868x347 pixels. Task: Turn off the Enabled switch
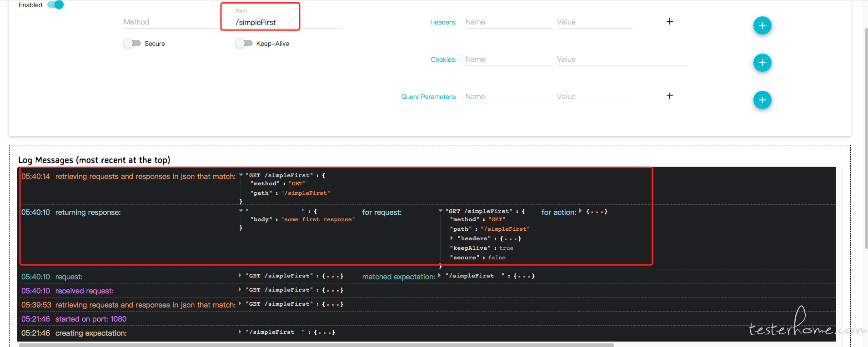(x=56, y=5)
